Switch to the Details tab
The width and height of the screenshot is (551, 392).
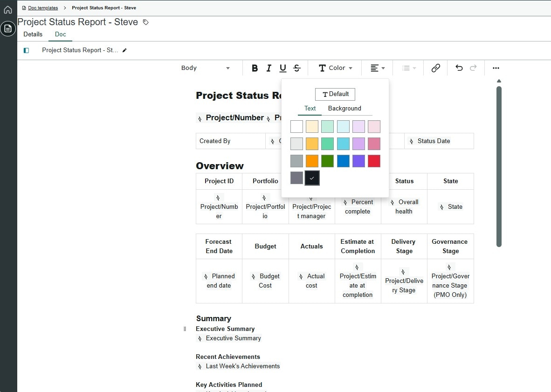pyautogui.click(x=33, y=34)
